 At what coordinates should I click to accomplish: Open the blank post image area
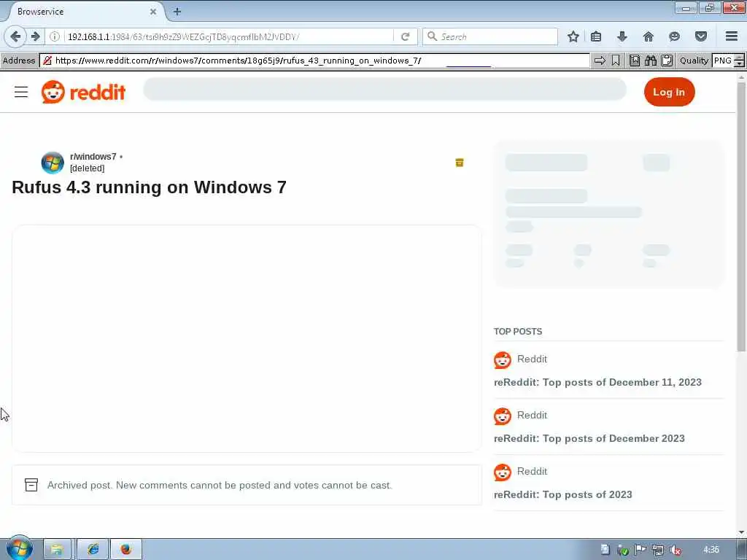(247, 338)
